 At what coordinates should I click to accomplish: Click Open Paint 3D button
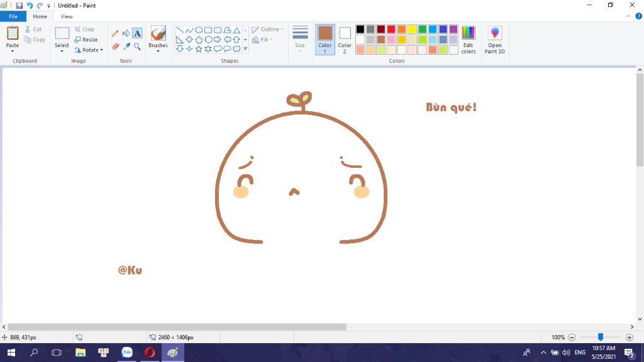(494, 40)
